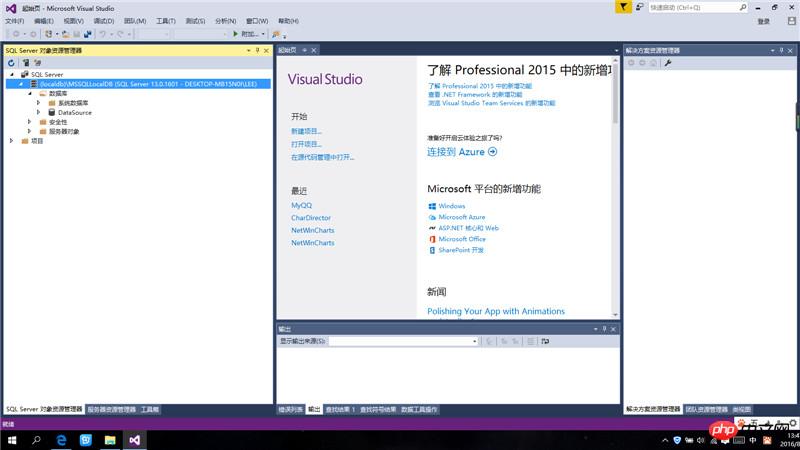
Task: Click the 新建项目... link
Action: tap(306, 132)
